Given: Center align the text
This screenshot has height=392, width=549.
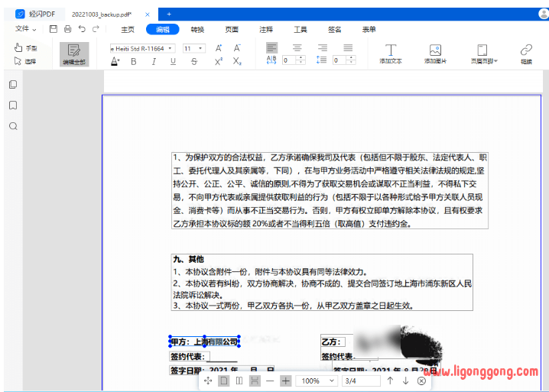Looking at the screenshot, I should 297,47.
